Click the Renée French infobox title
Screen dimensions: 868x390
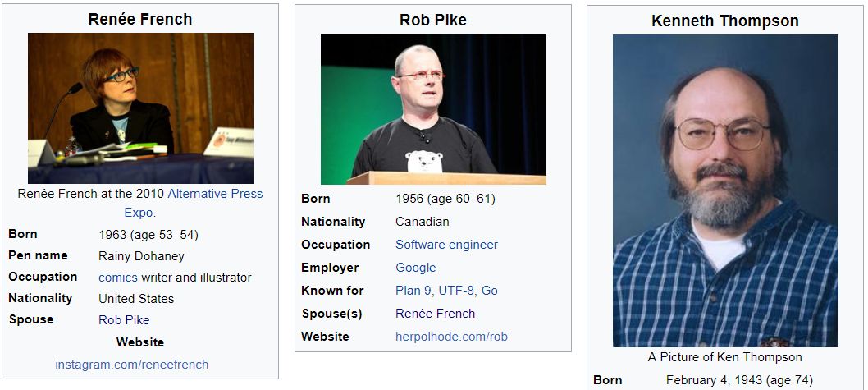(x=140, y=19)
